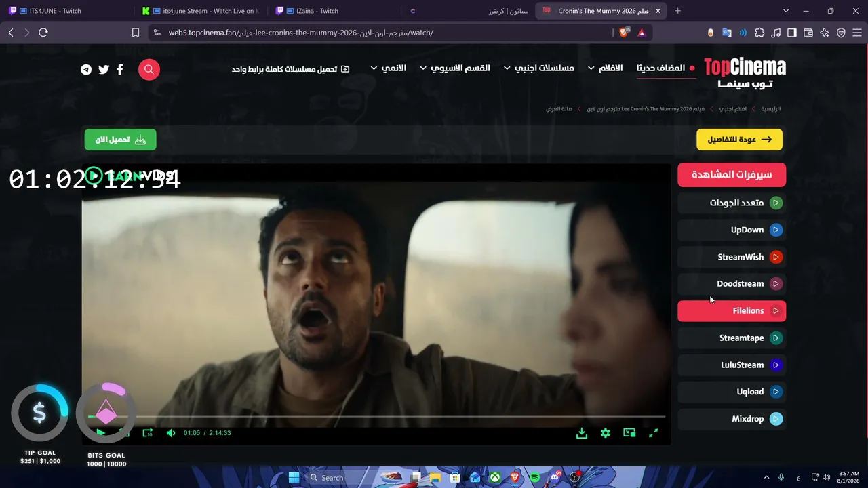The height and width of the screenshot is (488, 868).
Task: Open the Extensions puzzle icon
Action: point(759,33)
